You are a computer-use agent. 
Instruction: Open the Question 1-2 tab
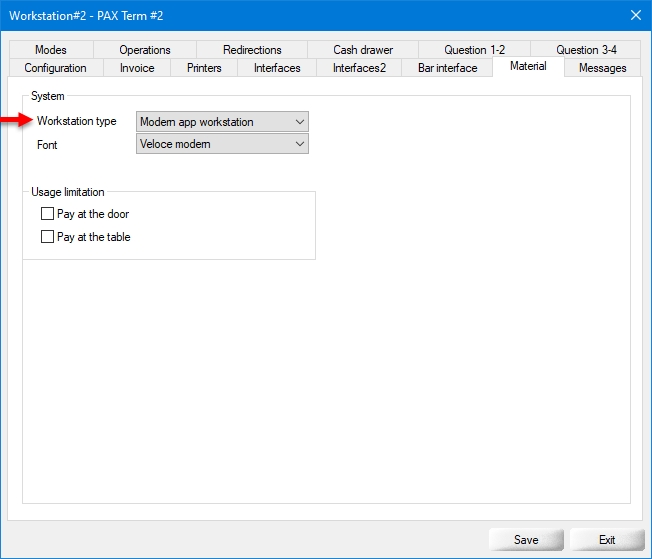(474, 50)
